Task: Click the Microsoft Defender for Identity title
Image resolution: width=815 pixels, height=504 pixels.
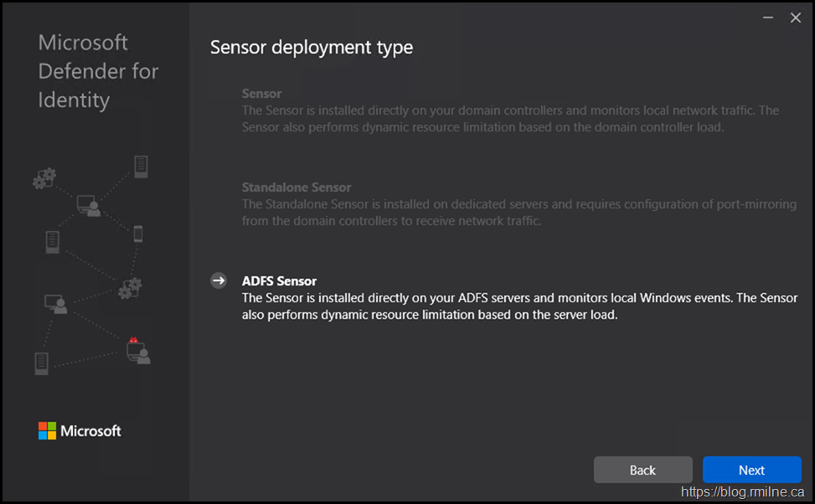Action: pos(98,71)
